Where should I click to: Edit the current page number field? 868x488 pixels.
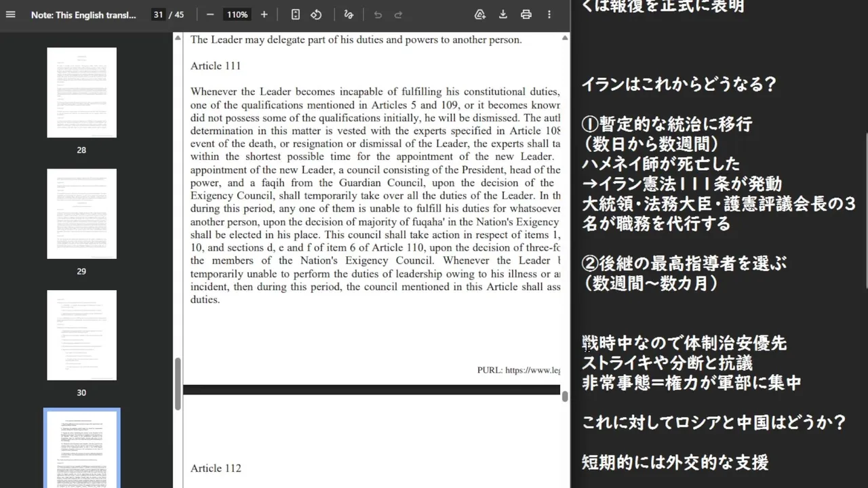159,14
